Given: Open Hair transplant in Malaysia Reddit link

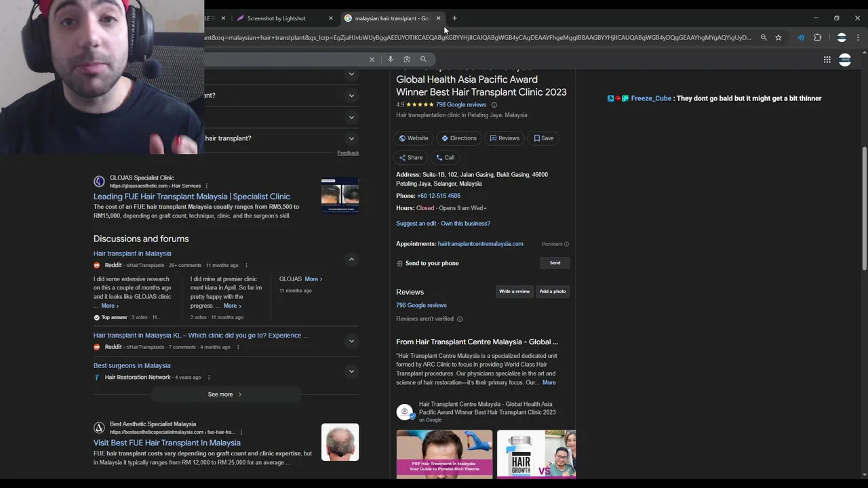Looking at the screenshot, I should click(x=132, y=253).
